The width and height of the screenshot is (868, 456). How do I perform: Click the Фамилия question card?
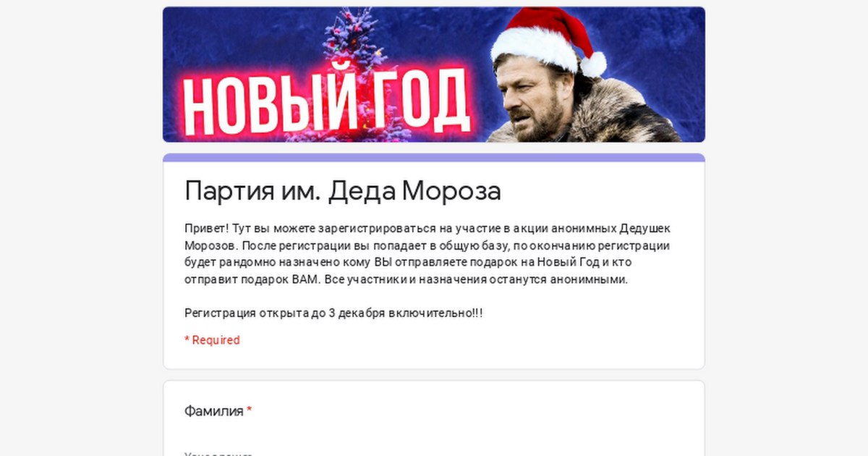click(x=434, y=418)
